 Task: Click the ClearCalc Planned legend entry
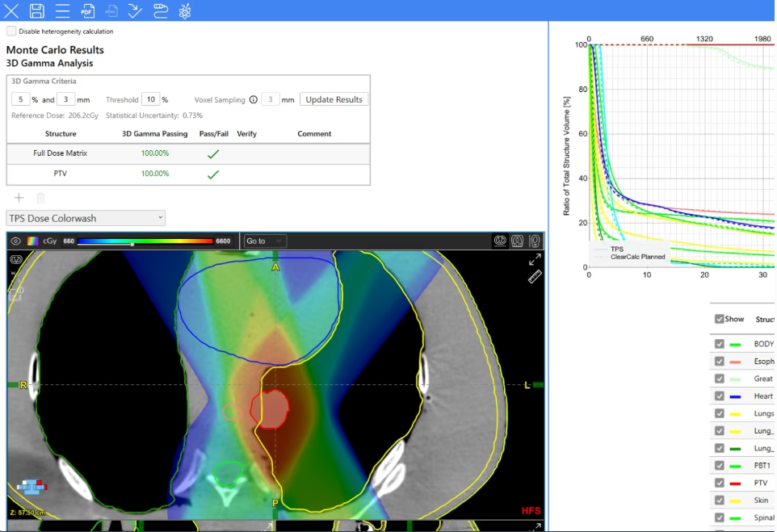tap(629, 257)
